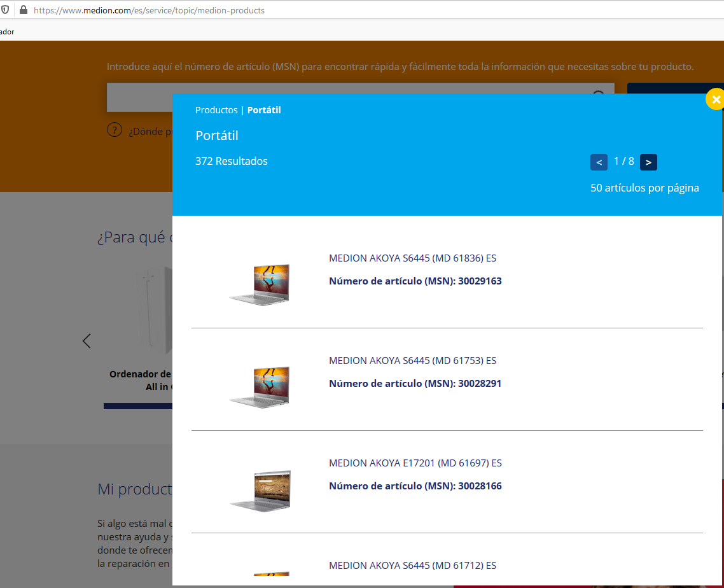The width and height of the screenshot is (724, 588).
Task: Open MEDION AKOYA S6445 (MD 61836) ES
Action: (412, 258)
